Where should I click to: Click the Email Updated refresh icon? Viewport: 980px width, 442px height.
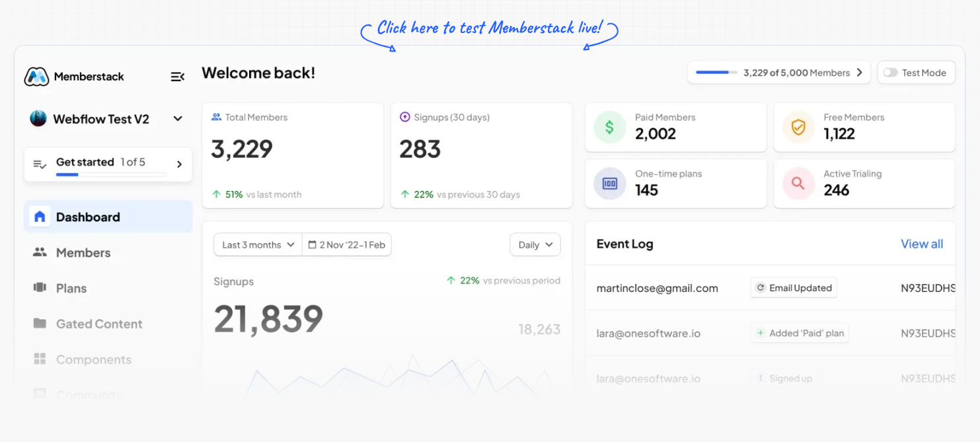click(x=761, y=288)
